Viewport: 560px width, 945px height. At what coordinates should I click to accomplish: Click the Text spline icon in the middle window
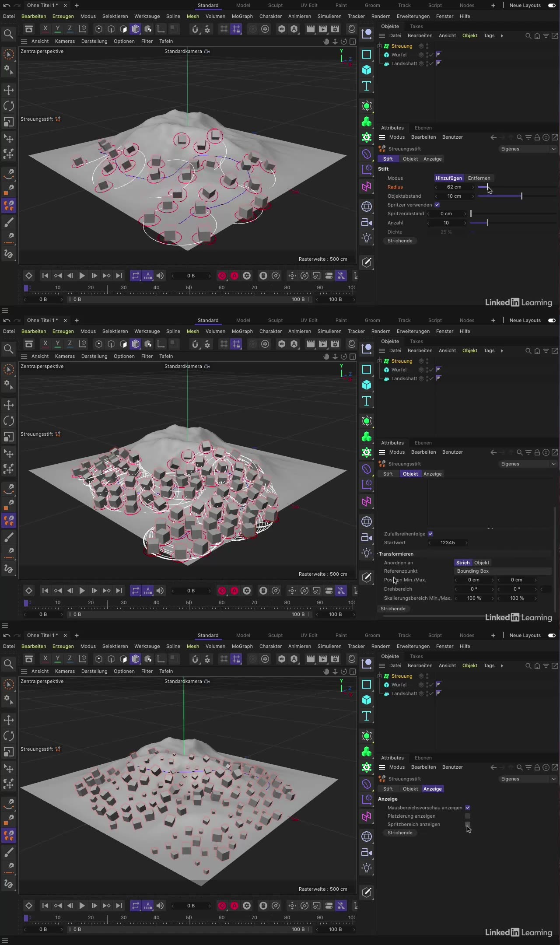[367, 401]
